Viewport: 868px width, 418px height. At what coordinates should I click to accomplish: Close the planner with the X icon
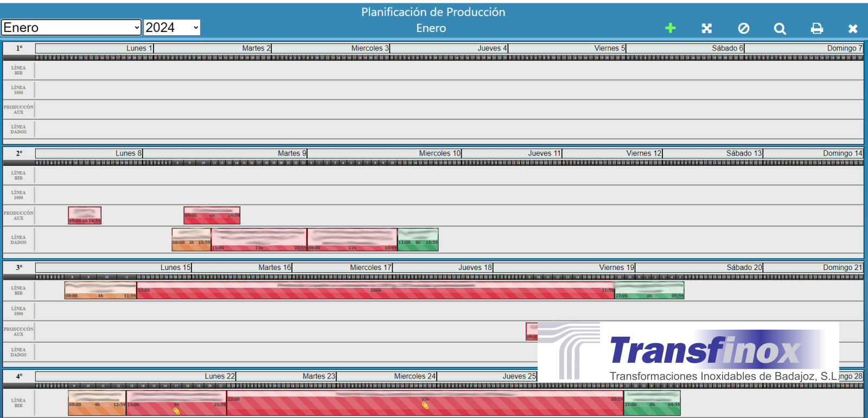[x=853, y=29]
